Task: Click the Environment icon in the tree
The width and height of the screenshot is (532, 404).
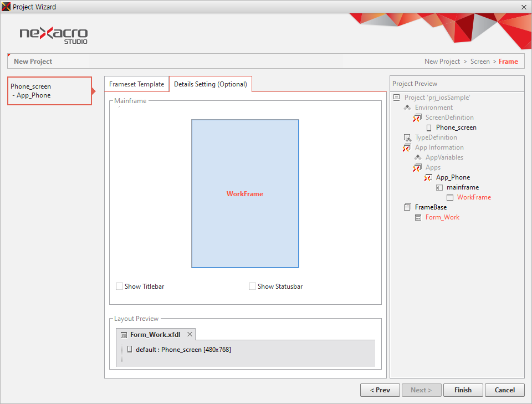Action: [407, 108]
